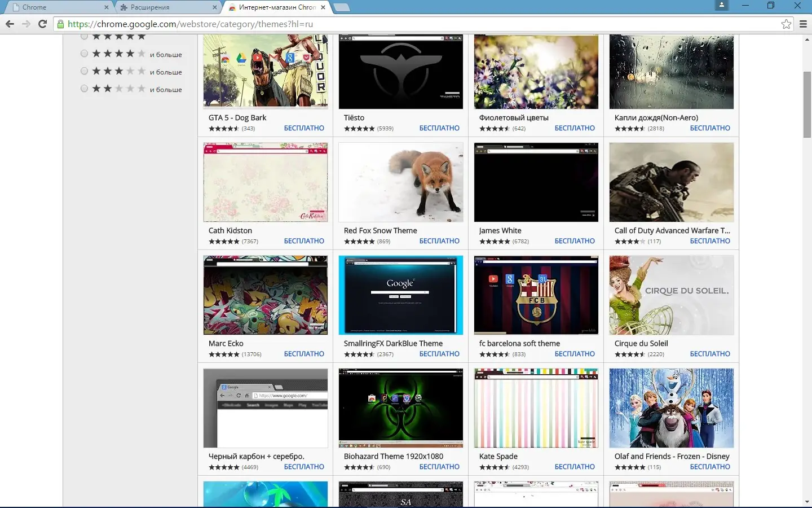The width and height of the screenshot is (812, 508).
Task: Click БЕСПЛАТНО for GTA 5 - Dog Bark
Action: (304, 128)
